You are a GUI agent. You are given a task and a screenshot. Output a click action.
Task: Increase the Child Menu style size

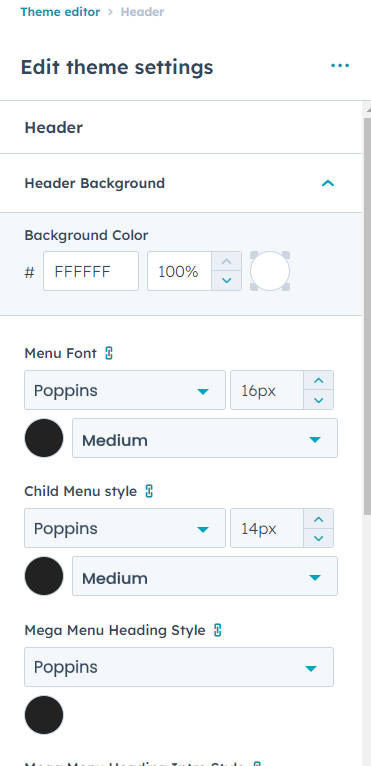319,518
